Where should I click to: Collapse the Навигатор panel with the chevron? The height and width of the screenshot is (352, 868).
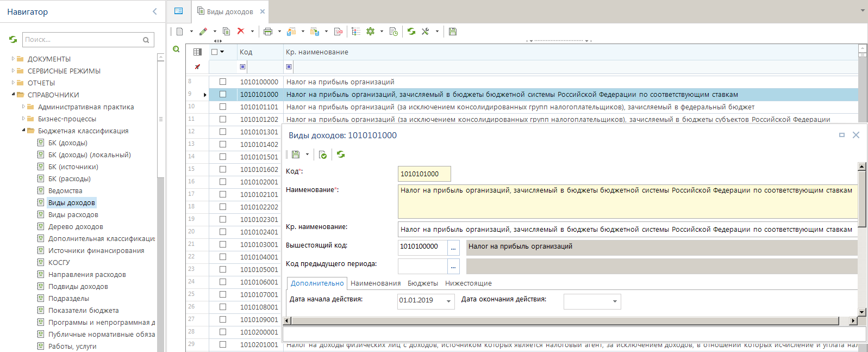(155, 11)
